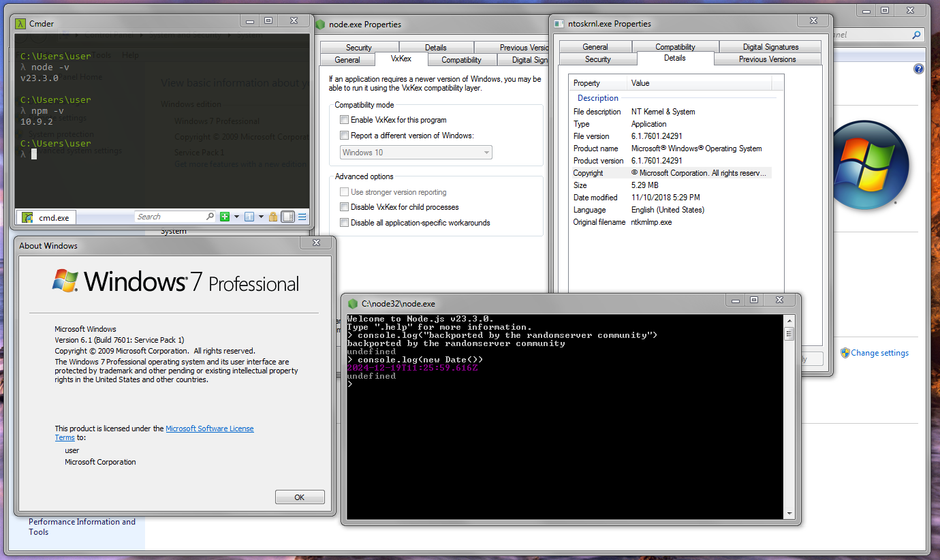The height and width of the screenshot is (560, 940).
Task: Select the cmd.exe tab in Cmder
Action: (x=47, y=217)
